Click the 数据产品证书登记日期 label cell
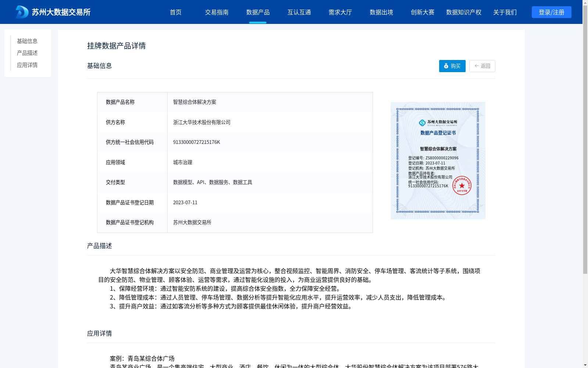The height and width of the screenshot is (368, 588). 132,202
